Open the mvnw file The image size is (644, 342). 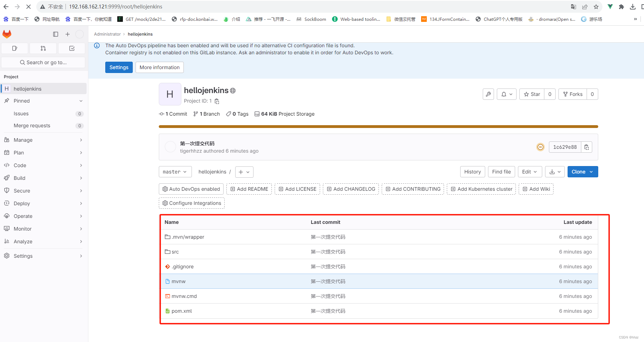click(x=179, y=281)
